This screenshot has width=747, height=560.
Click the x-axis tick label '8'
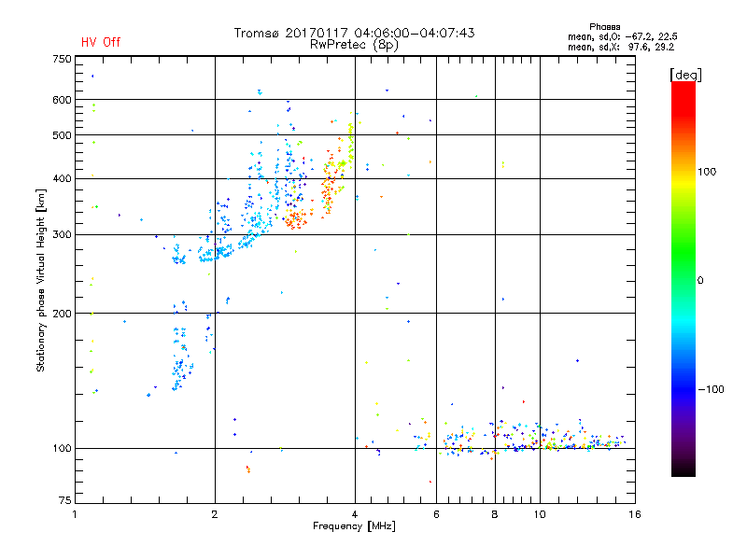(x=495, y=514)
